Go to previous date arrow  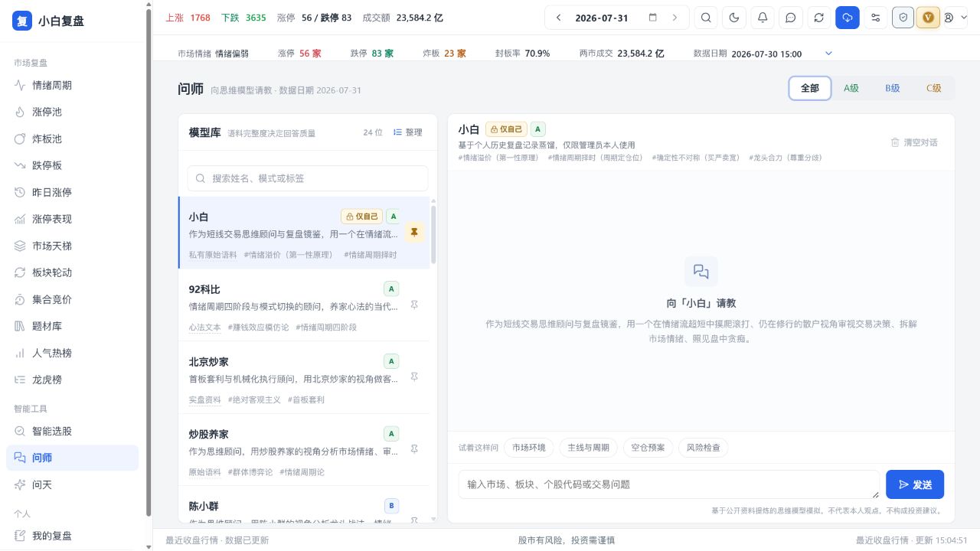559,18
